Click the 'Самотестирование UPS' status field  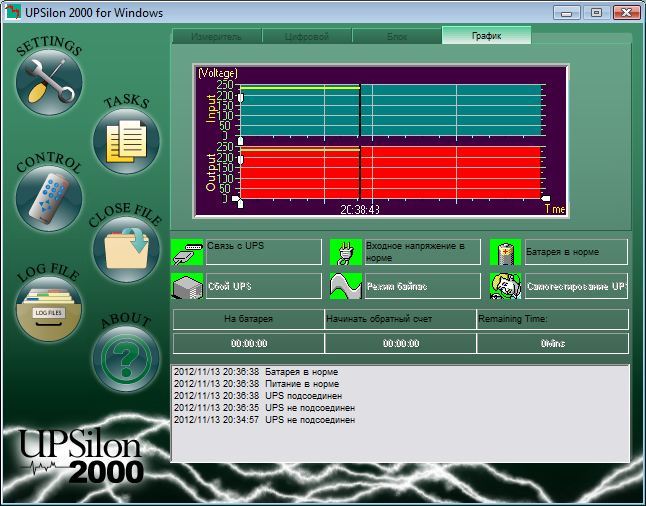[576, 286]
